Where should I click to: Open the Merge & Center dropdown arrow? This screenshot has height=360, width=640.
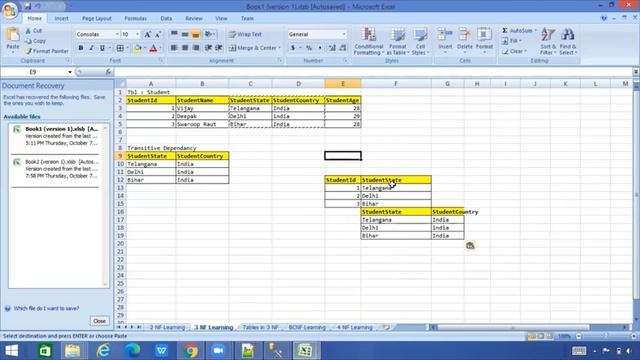click(280, 48)
